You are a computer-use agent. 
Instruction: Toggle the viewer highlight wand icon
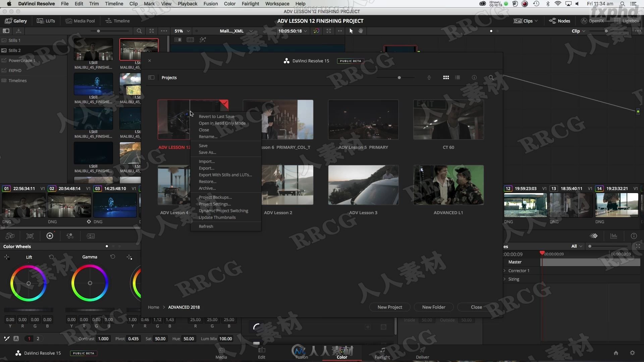[x=203, y=40]
